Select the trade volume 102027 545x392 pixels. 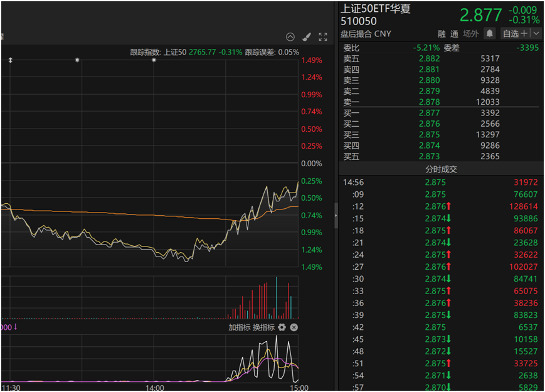[524, 267]
